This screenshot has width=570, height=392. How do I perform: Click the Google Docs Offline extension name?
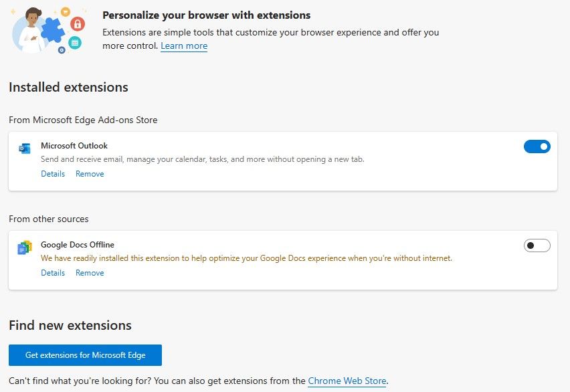coord(78,245)
